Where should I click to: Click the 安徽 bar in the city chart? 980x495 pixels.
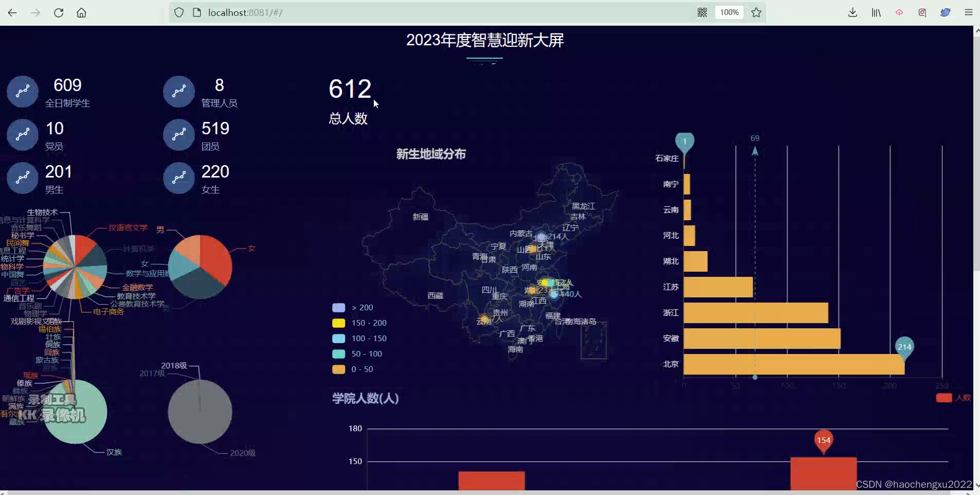tap(762, 339)
